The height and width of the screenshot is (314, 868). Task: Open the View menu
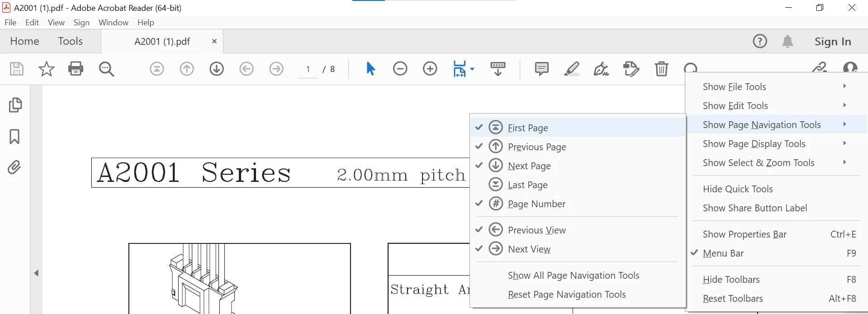coord(56,22)
